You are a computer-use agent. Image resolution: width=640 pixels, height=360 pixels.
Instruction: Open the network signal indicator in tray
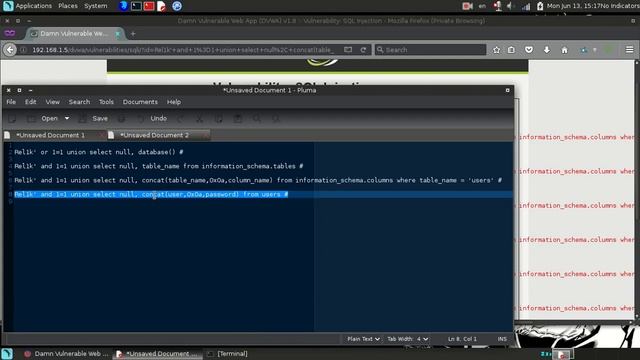pyautogui.click(x=526, y=6)
